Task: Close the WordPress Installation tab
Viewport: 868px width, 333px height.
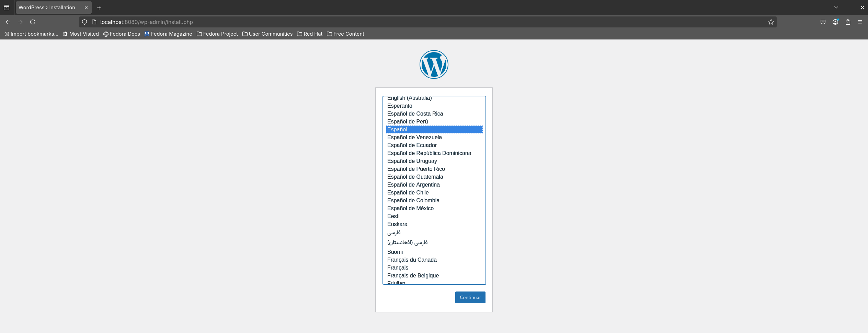Action: (x=86, y=8)
